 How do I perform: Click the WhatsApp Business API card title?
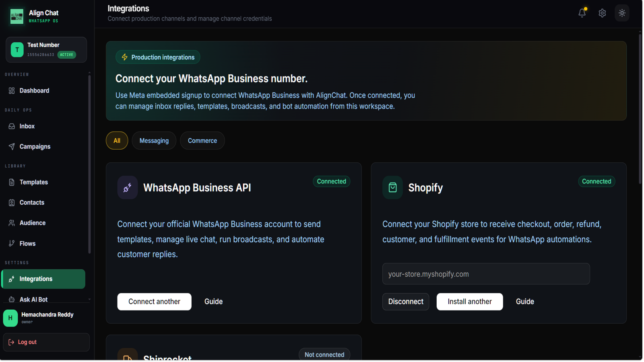197,188
